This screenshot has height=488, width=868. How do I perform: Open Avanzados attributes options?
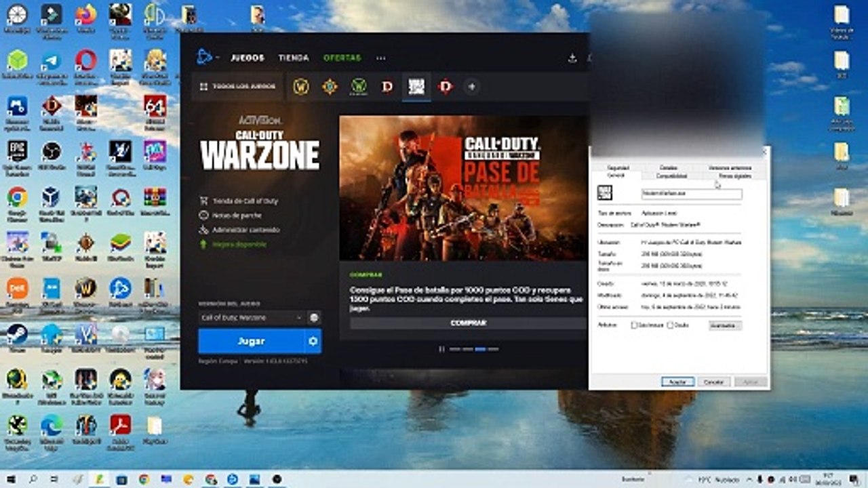pyautogui.click(x=725, y=325)
